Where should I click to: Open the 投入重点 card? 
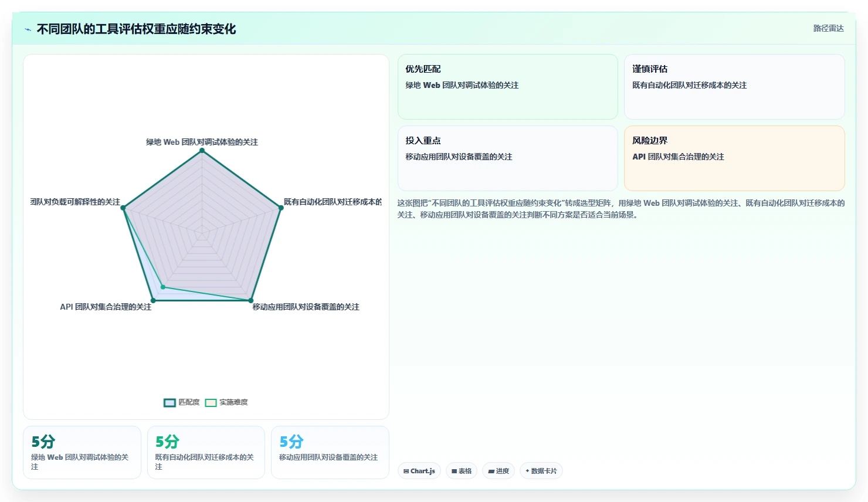click(508, 158)
